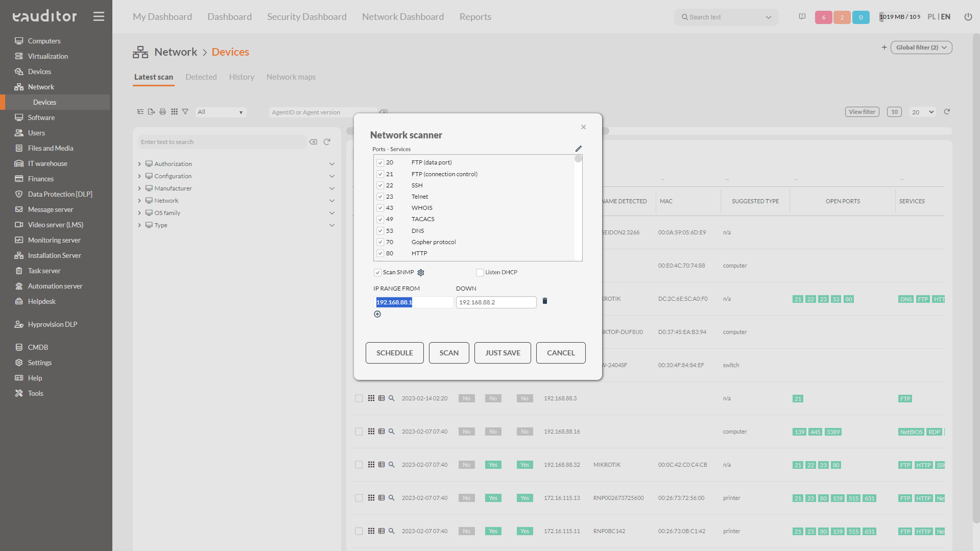This screenshot has height=551, width=980.
Task: Click the DOWN IP range field
Action: [x=496, y=302]
